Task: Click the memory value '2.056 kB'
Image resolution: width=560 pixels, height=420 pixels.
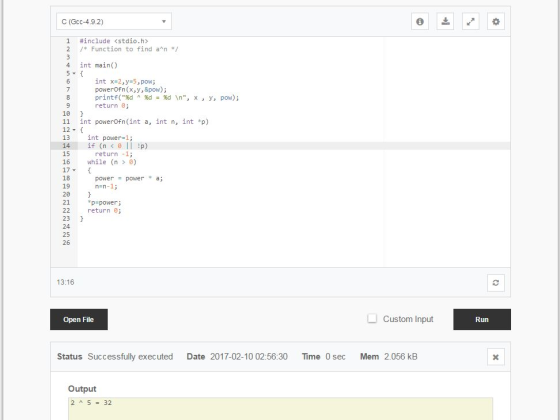Action: click(401, 357)
